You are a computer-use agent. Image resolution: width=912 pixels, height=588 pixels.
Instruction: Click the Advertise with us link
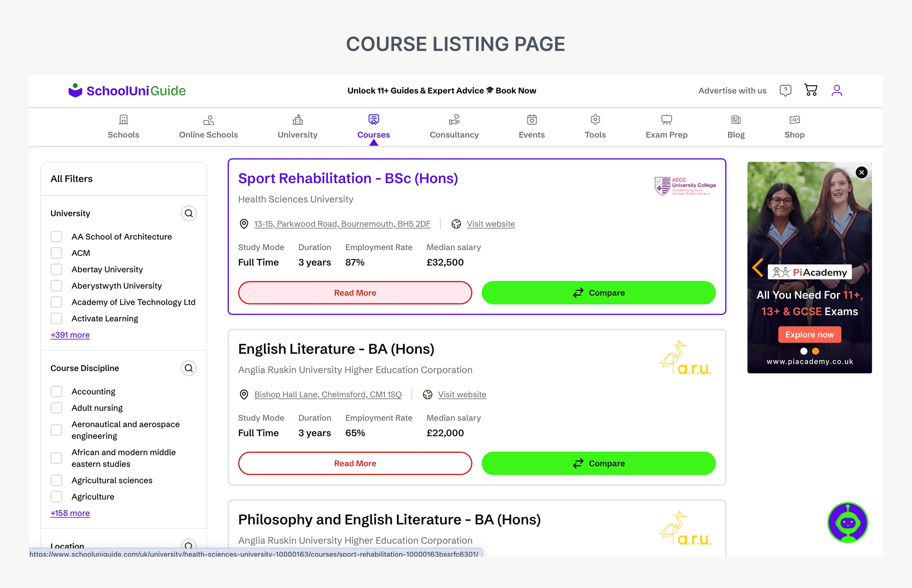coord(732,91)
